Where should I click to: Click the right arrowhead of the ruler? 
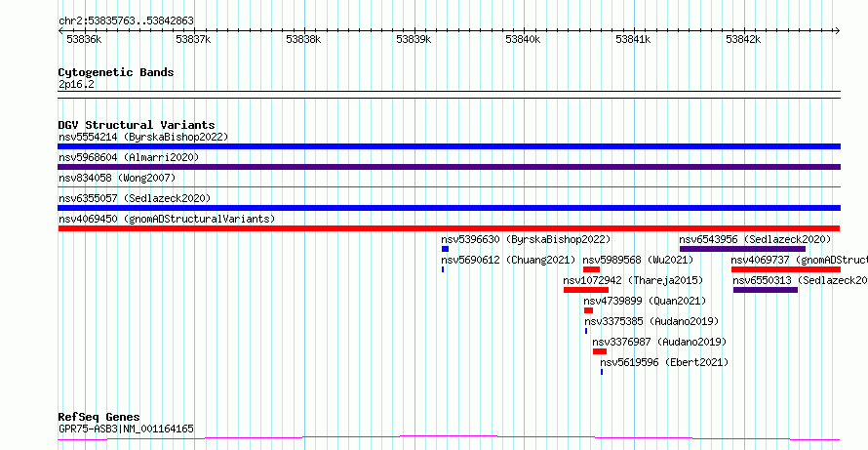pyautogui.click(x=838, y=30)
